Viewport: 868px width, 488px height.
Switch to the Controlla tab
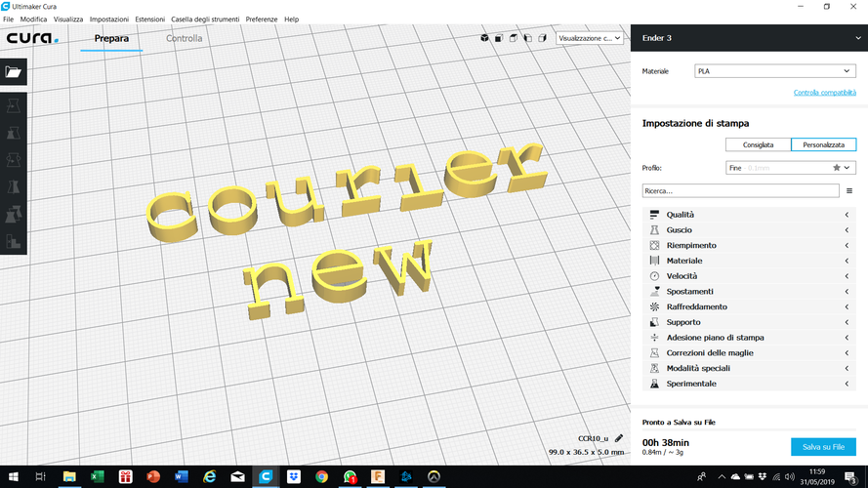pyautogui.click(x=184, y=38)
